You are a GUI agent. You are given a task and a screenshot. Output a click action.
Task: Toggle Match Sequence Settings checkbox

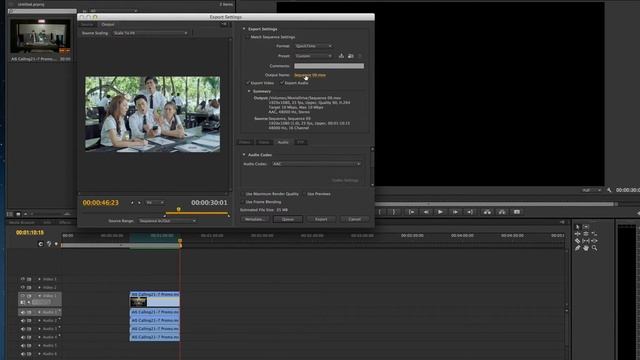[x=247, y=37]
